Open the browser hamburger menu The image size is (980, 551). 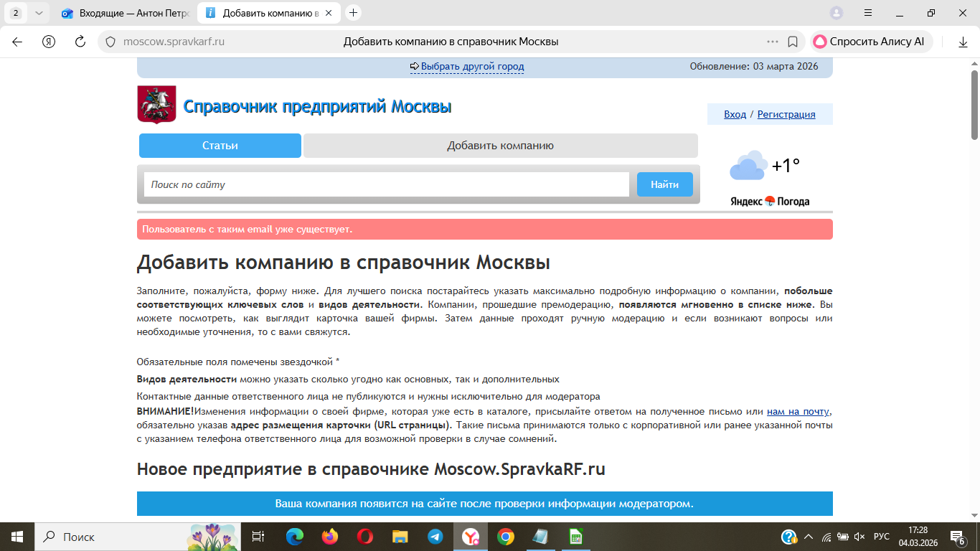(x=868, y=13)
